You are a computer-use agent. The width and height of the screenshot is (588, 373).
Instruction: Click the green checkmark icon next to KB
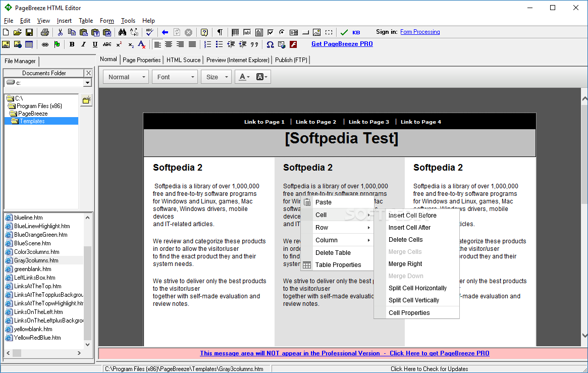point(344,32)
